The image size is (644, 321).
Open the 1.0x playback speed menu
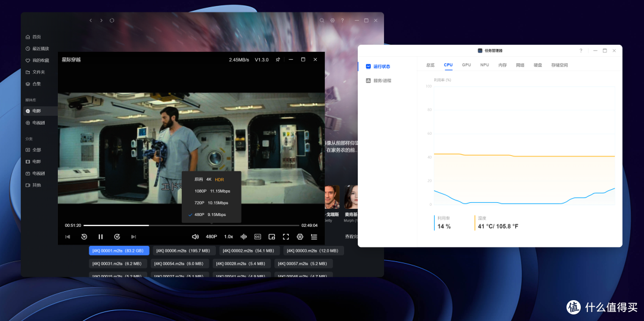(228, 237)
